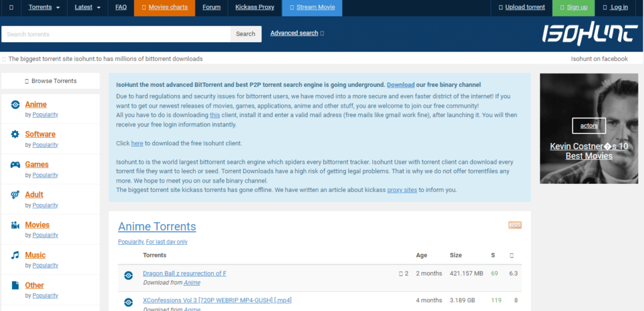Viewport: 644px width, 311px height.
Task: Open Kickass Proxy page
Action: tap(255, 8)
